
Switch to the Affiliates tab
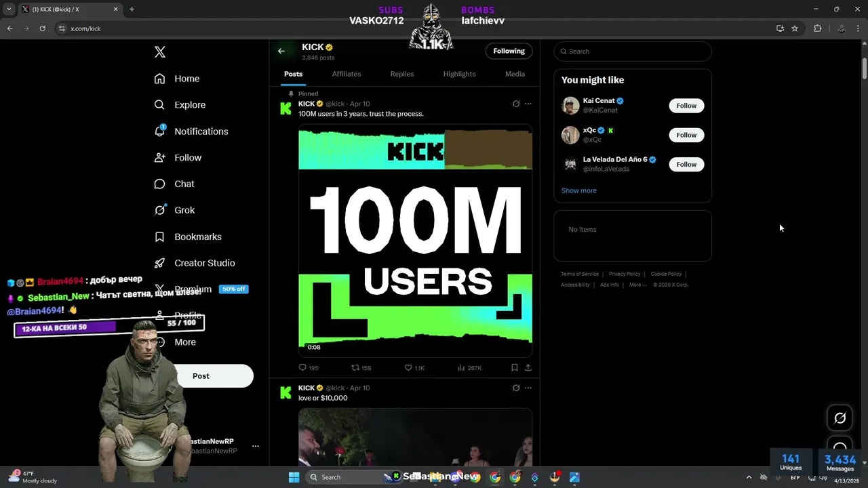click(x=347, y=74)
